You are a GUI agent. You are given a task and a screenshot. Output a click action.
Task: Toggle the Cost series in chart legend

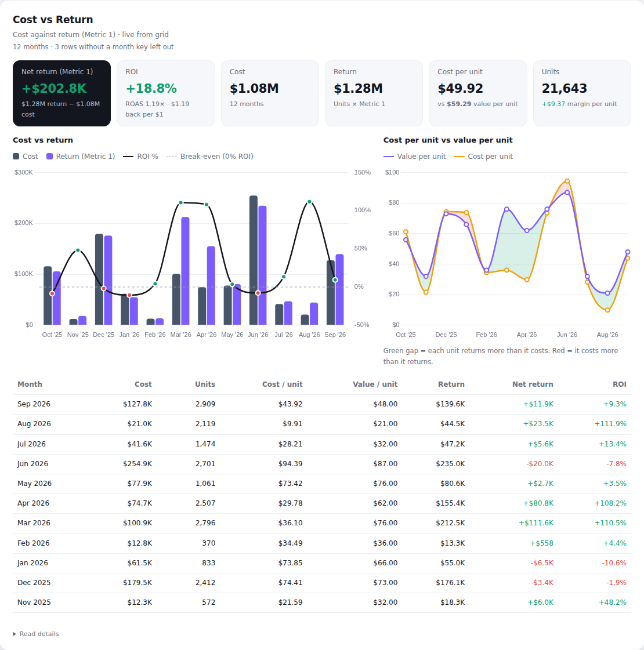tap(26, 157)
